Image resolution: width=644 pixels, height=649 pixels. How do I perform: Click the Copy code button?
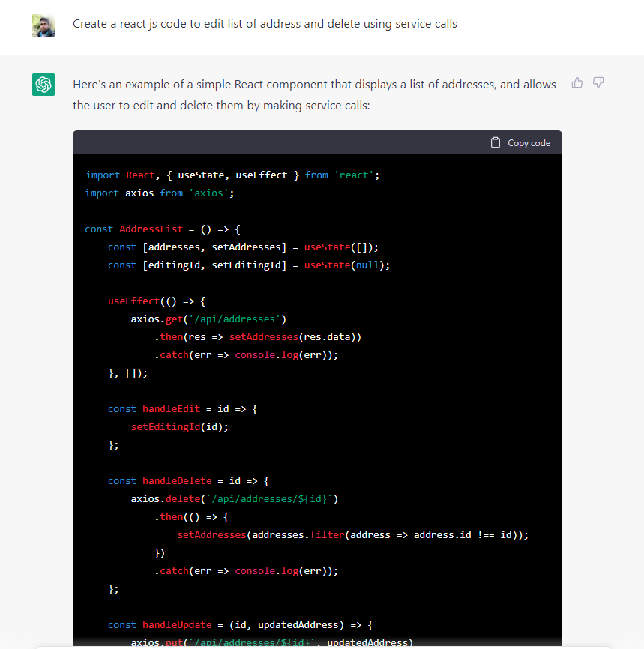[520, 143]
